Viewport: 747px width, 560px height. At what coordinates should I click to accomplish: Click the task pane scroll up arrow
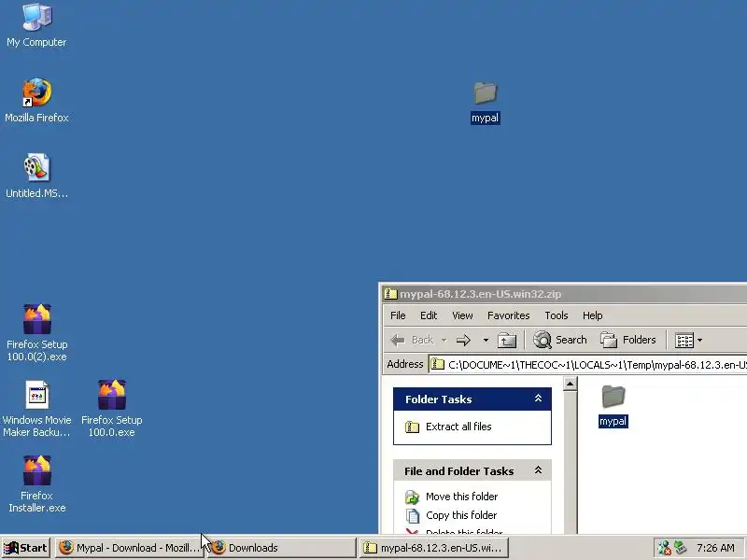570,384
